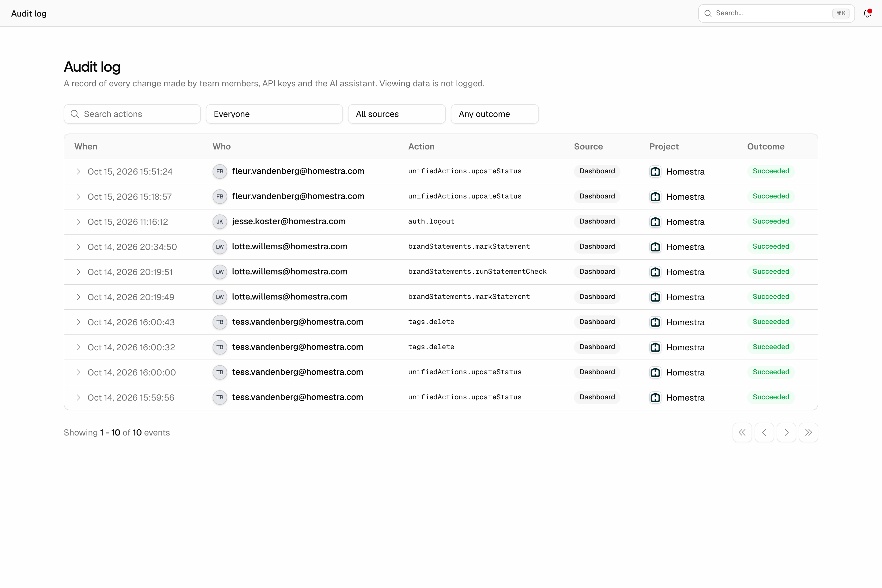Click the ⌘K shortcut badge
The image size is (882, 588).
coord(841,13)
